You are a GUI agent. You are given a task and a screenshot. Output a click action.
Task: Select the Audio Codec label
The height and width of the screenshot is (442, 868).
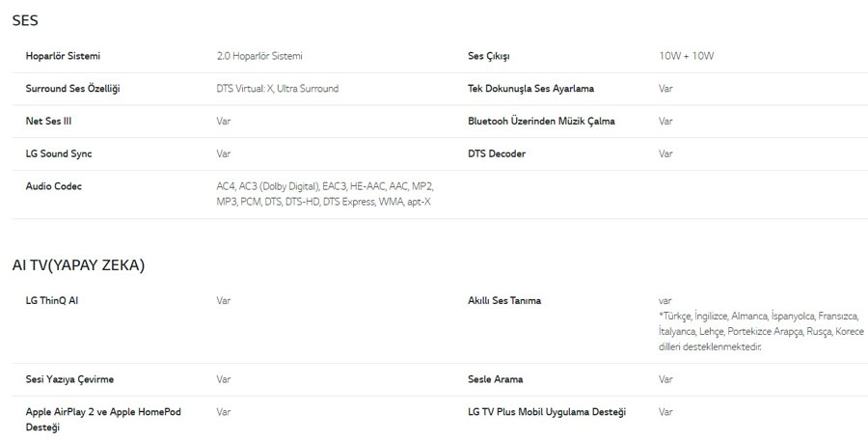tap(54, 186)
